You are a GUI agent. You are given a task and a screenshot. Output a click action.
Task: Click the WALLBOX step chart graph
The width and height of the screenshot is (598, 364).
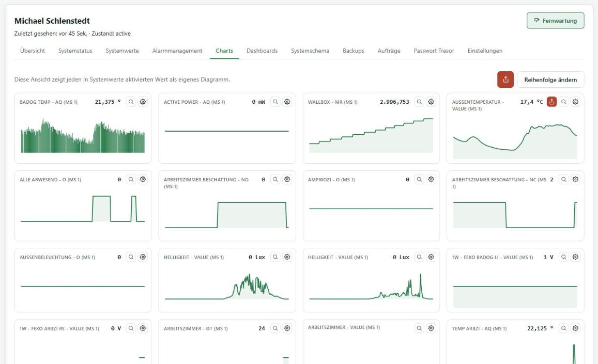[x=371, y=135]
